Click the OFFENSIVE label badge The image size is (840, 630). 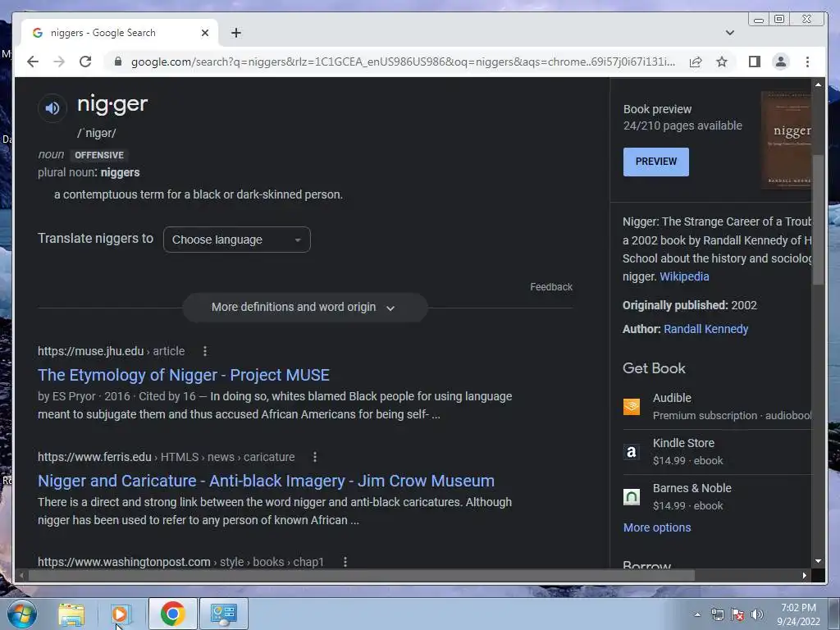coord(99,155)
